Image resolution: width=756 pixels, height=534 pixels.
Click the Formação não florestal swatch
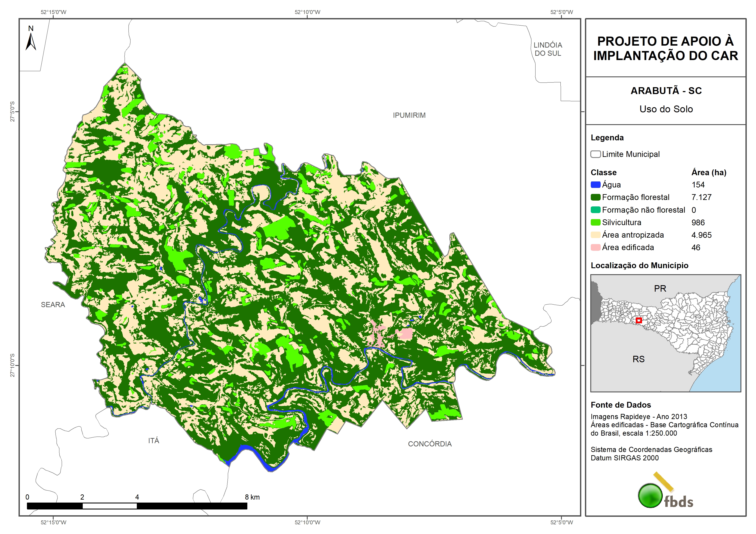[x=595, y=210]
